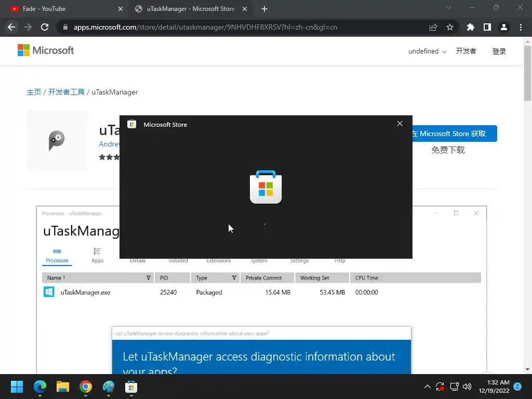Close the Fade - YouTube tab

point(121,9)
